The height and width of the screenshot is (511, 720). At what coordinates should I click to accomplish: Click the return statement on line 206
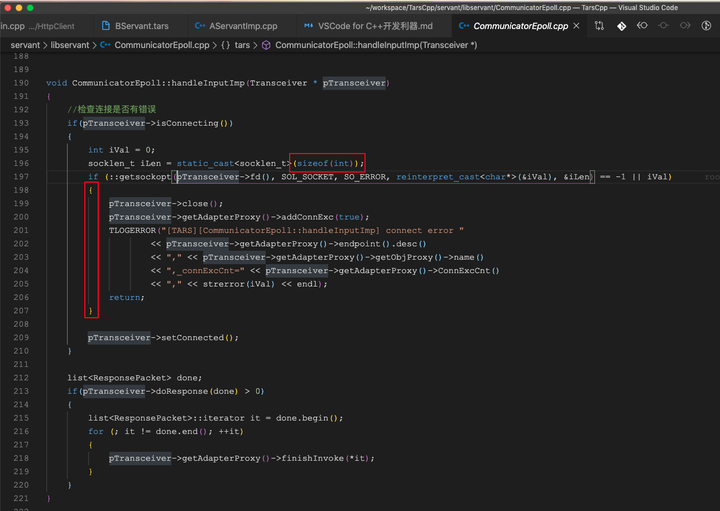[x=127, y=298]
